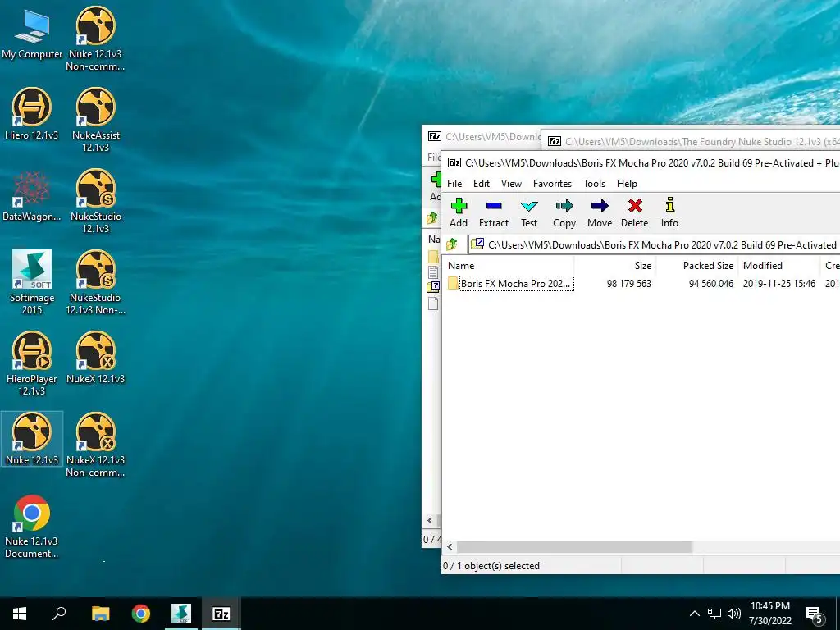The height and width of the screenshot is (630, 840).
Task: Open the taskbar clock and date
Action: tap(770, 614)
